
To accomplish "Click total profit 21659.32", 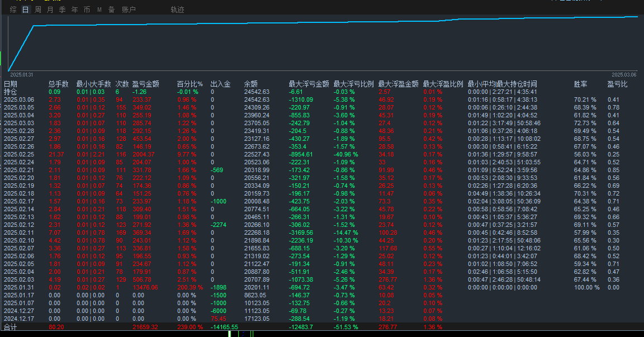I will click(145, 327).
